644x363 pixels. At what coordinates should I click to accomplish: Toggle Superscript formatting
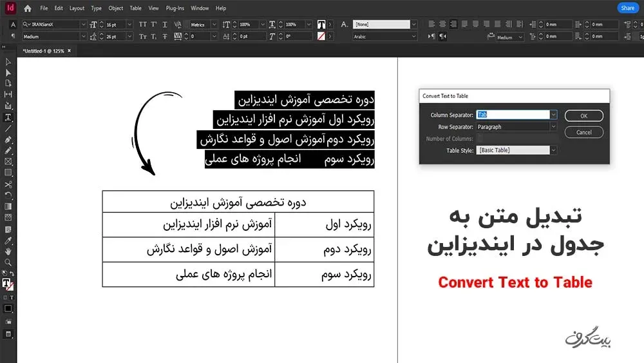pos(154,25)
